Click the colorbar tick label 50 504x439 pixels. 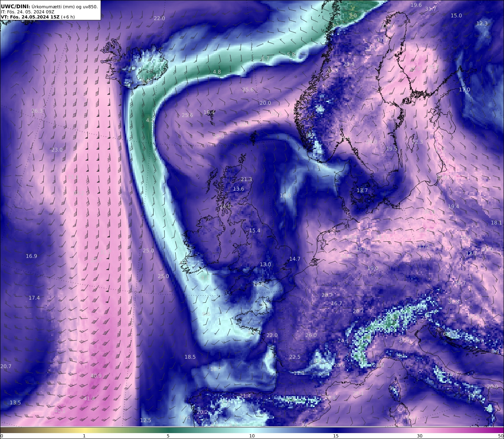pos(500,436)
